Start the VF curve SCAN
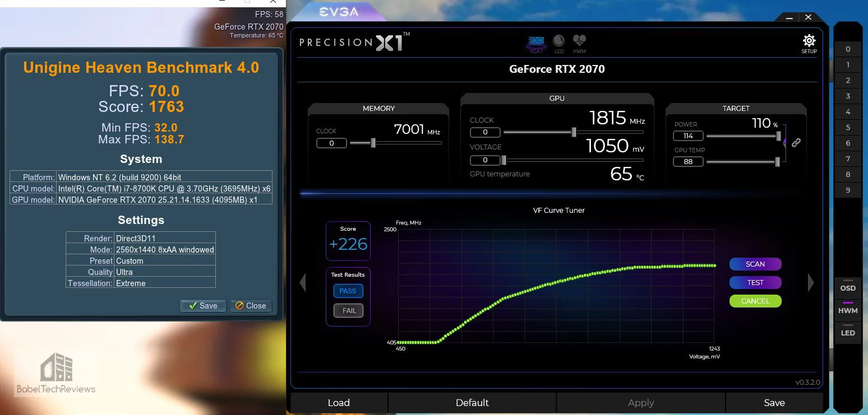This screenshot has height=415, width=868. click(755, 264)
